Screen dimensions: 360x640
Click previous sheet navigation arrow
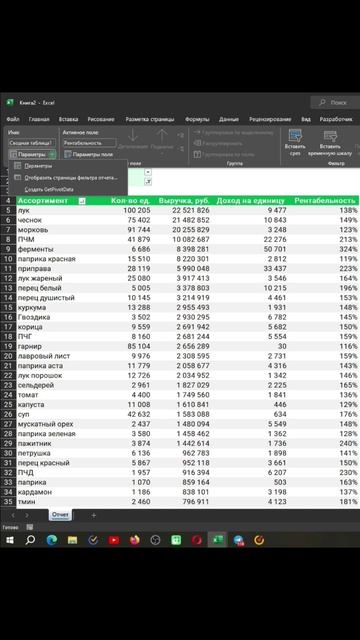pyautogui.click(x=13, y=515)
